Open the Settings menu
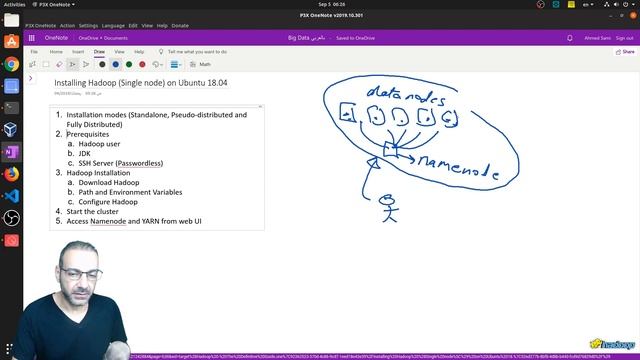640x360 pixels. pyautogui.click(x=88, y=26)
